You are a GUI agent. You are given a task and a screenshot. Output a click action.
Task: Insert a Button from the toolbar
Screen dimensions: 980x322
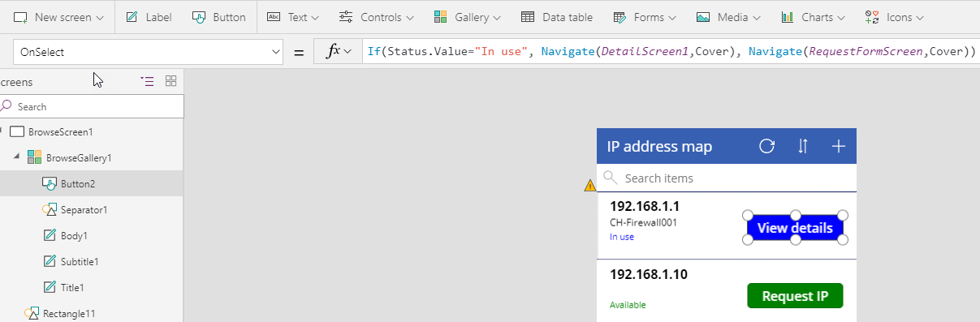click(219, 17)
